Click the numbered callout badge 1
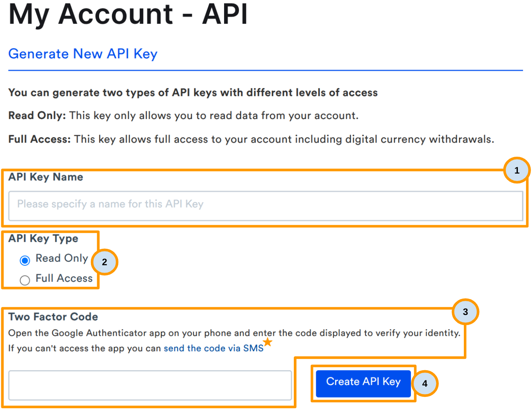This screenshot has height=409, width=532. click(517, 170)
